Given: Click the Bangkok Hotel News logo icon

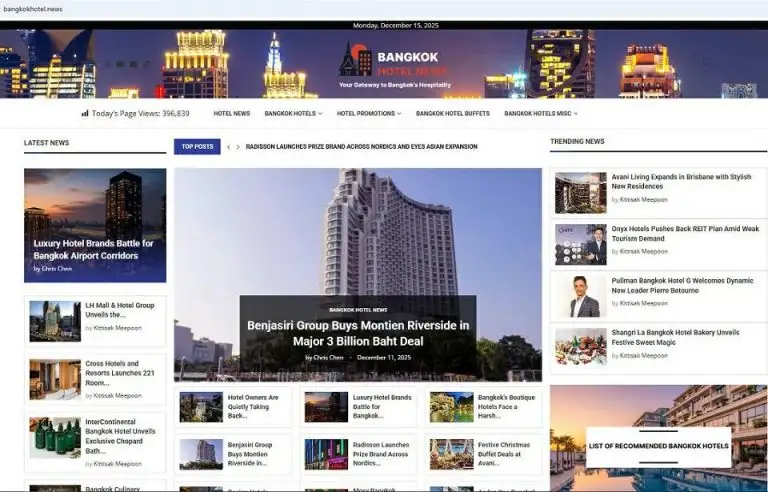Looking at the screenshot, I should 355,60.
